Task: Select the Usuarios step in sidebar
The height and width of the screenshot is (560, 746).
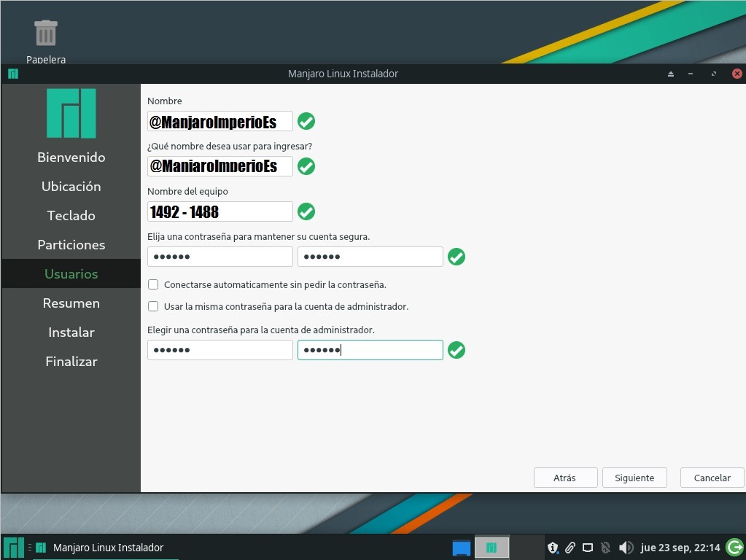Action: [x=71, y=273]
